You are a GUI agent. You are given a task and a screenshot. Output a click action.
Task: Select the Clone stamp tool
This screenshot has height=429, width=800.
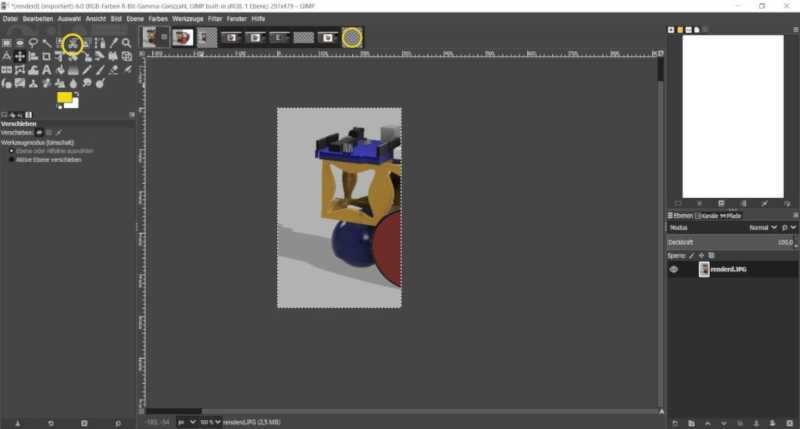(x=33, y=83)
